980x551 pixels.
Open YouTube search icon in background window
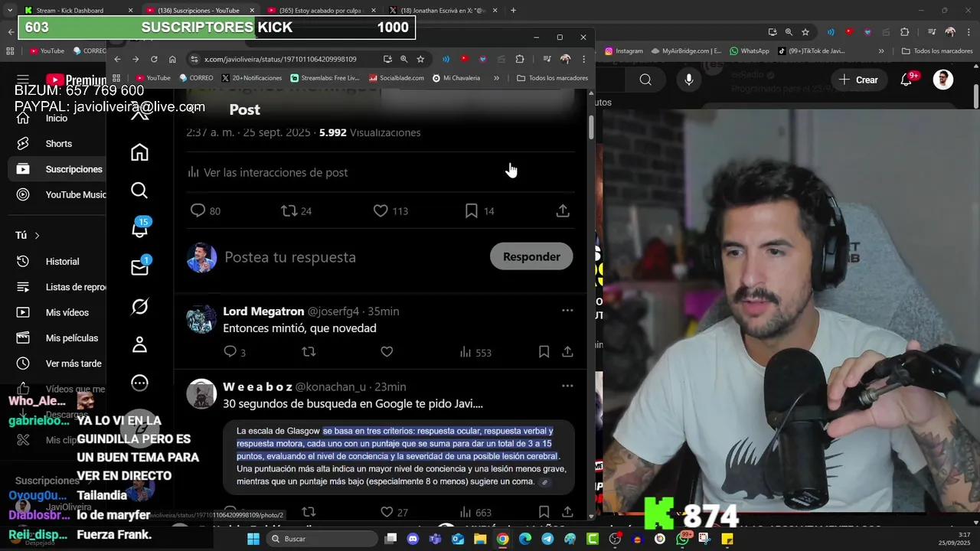pyautogui.click(x=645, y=80)
